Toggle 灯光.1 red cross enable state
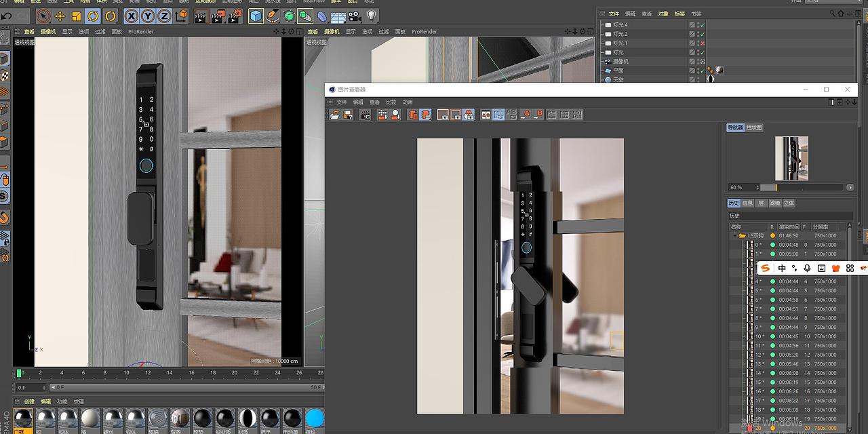This screenshot has width=868, height=434. tap(703, 43)
